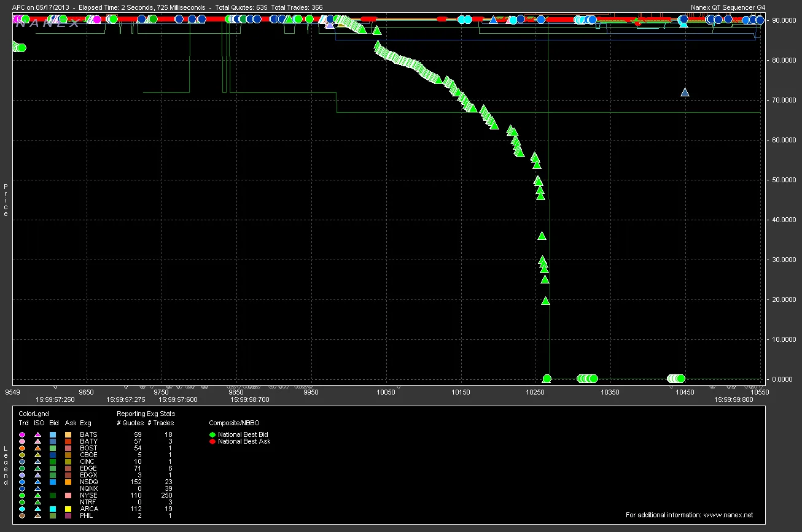802x532 pixels.
Task: Click the National Best Bid green dot
Action: [213, 434]
